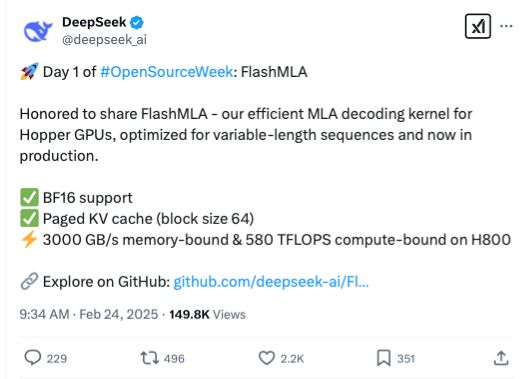Open the 149.8K Views analytics
The image size is (529, 379).
tap(207, 315)
